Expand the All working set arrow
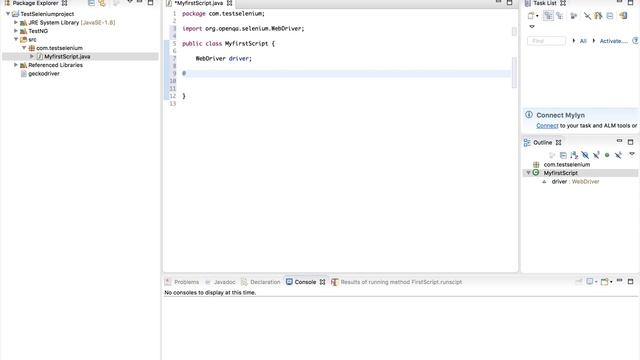The image size is (640, 360). coord(574,41)
